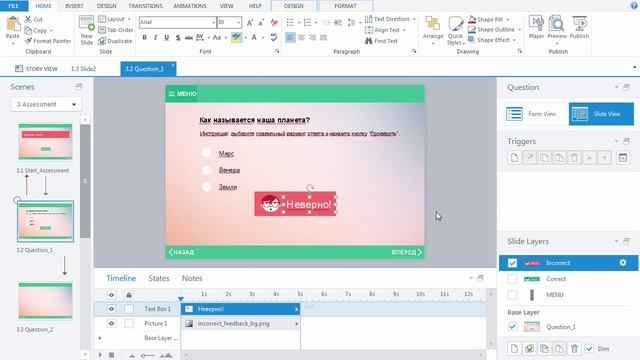Increase the font size
This screenshot has width=640, height=360.
click(x=250, y=22)
